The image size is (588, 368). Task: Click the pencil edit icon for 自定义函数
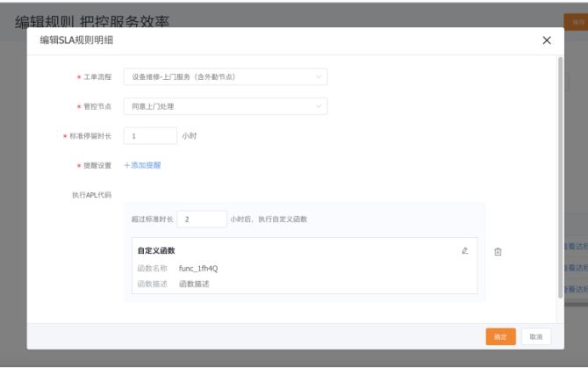[465, 250]
